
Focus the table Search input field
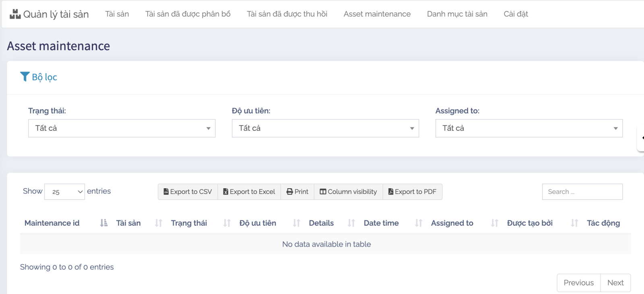582,192
